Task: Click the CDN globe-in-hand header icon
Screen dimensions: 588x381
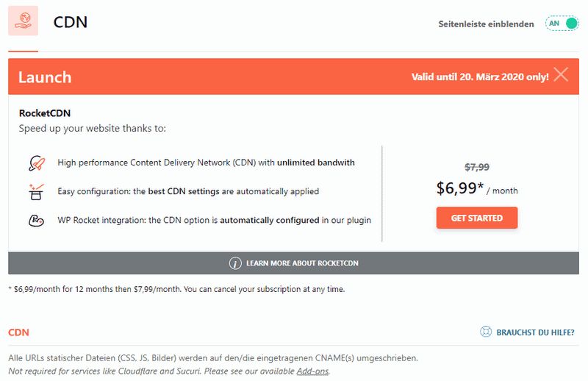Action: [23, 21]
